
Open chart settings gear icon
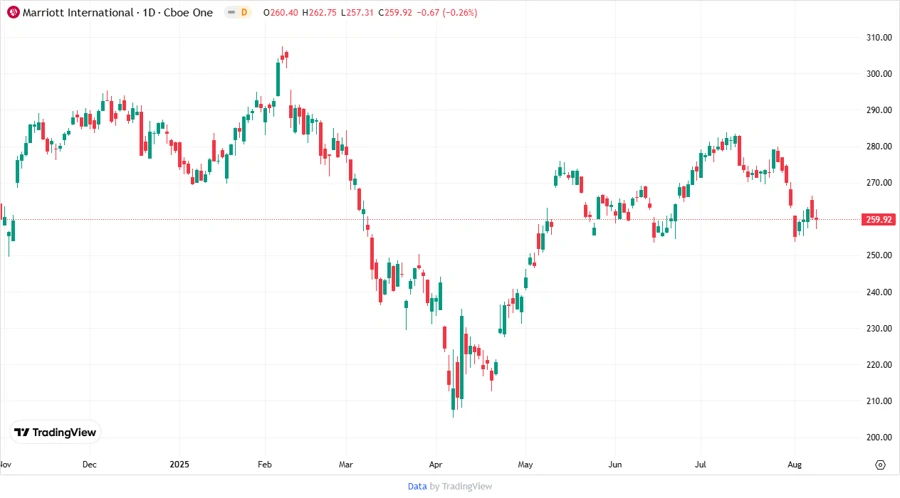[x=880, y=465]
